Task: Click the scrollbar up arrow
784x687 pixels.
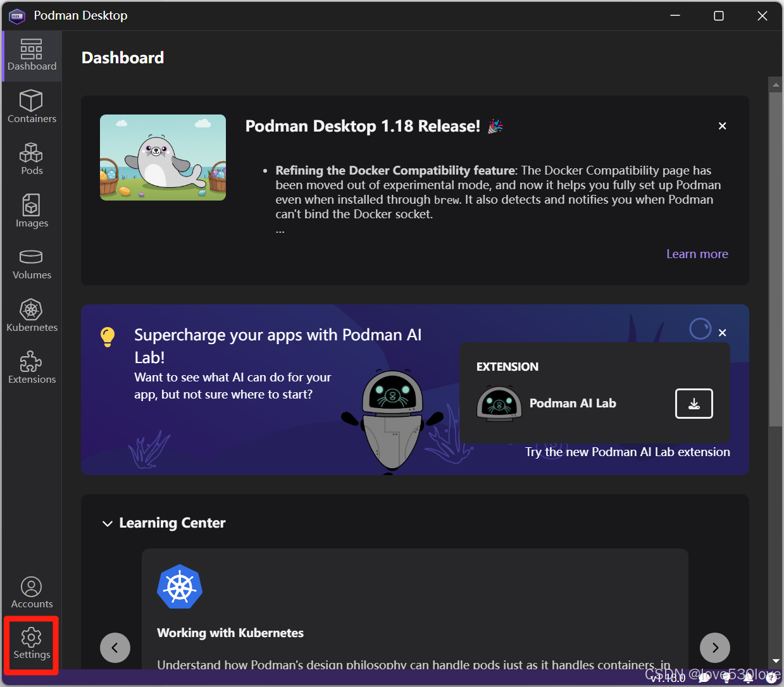Action: coord(775,84)
